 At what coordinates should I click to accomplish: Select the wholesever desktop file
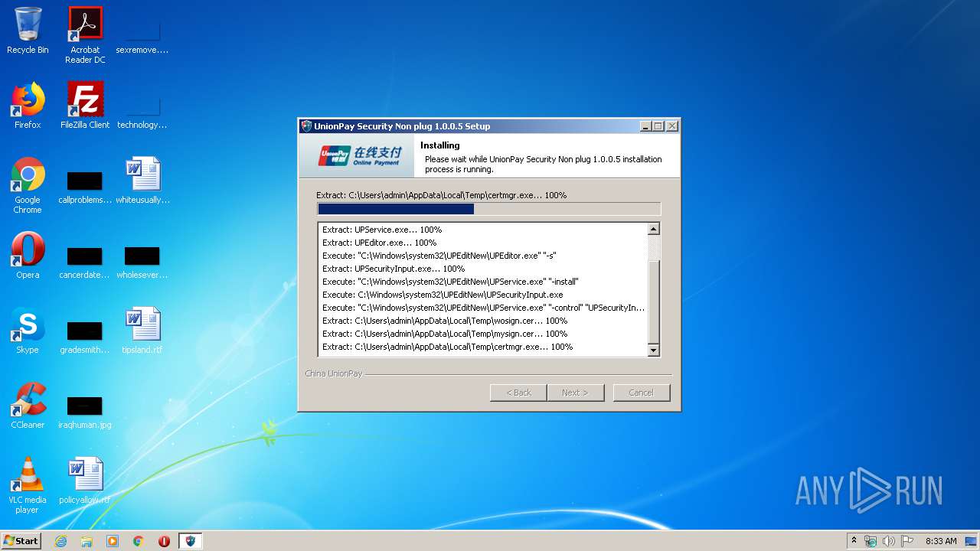142,260
